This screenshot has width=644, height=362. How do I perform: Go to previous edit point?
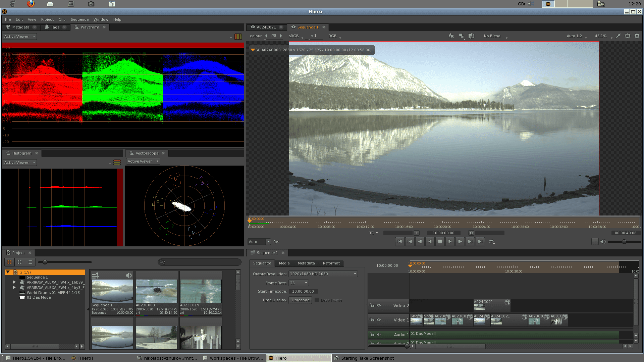pos(410,241)
